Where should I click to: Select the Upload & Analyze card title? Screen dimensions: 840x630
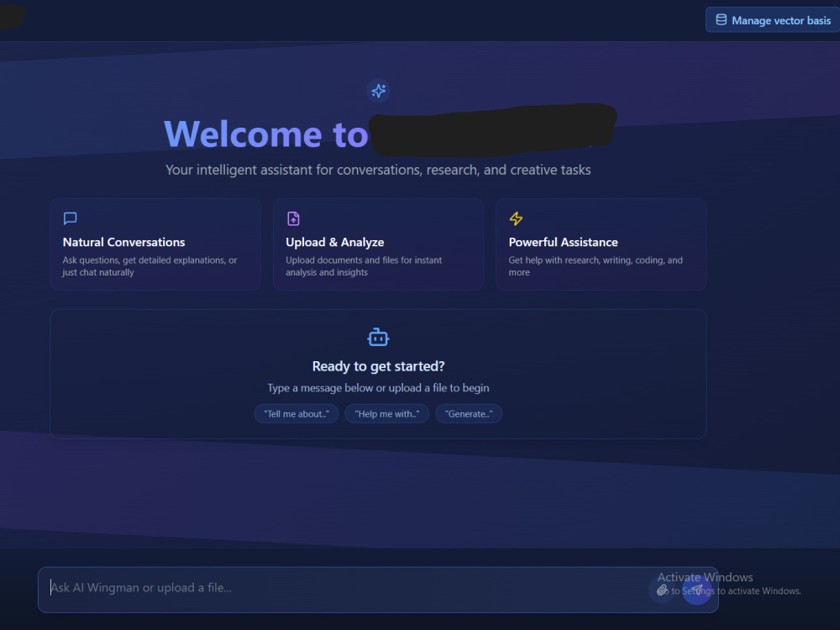tap(335, 242)
